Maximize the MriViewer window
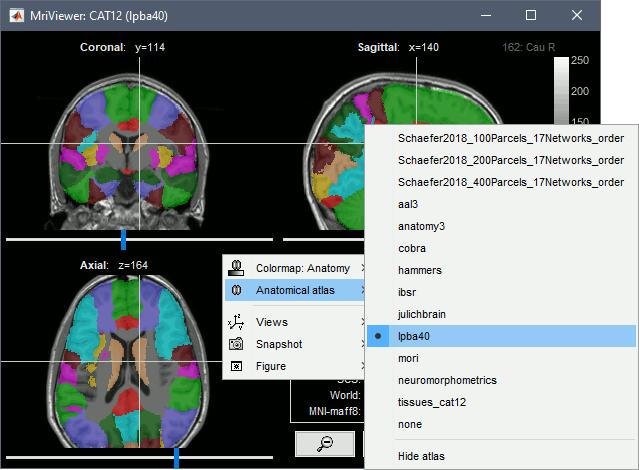The height and width of the screenshot is (470, 639). click(530, 15)
